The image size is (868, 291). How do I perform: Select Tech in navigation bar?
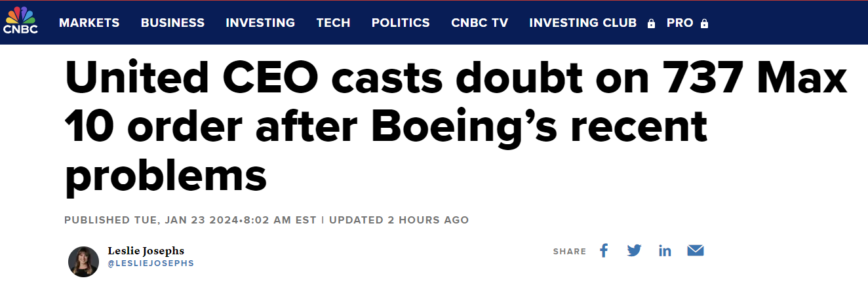(333, 23)
